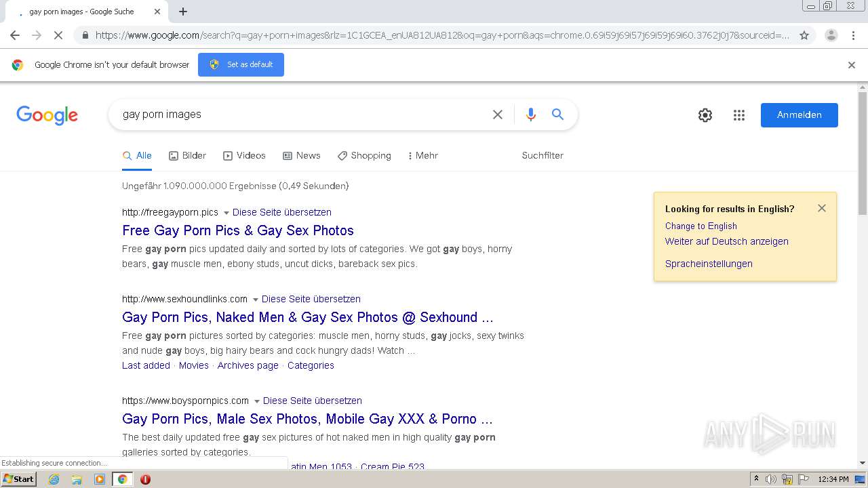
Task: Switch to the Shopping tab
Action: click(x=364, y=155)
